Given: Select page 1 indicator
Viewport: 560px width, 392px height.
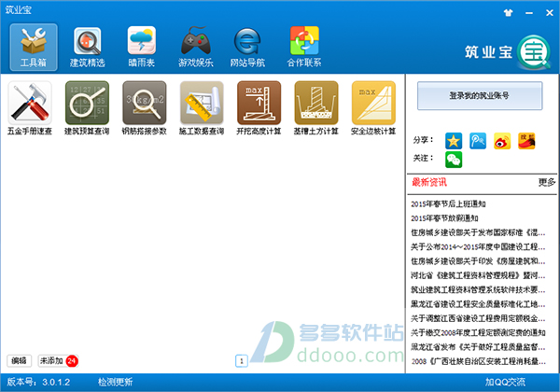Looking at the screenshot, I should click(x=242, y=361).
